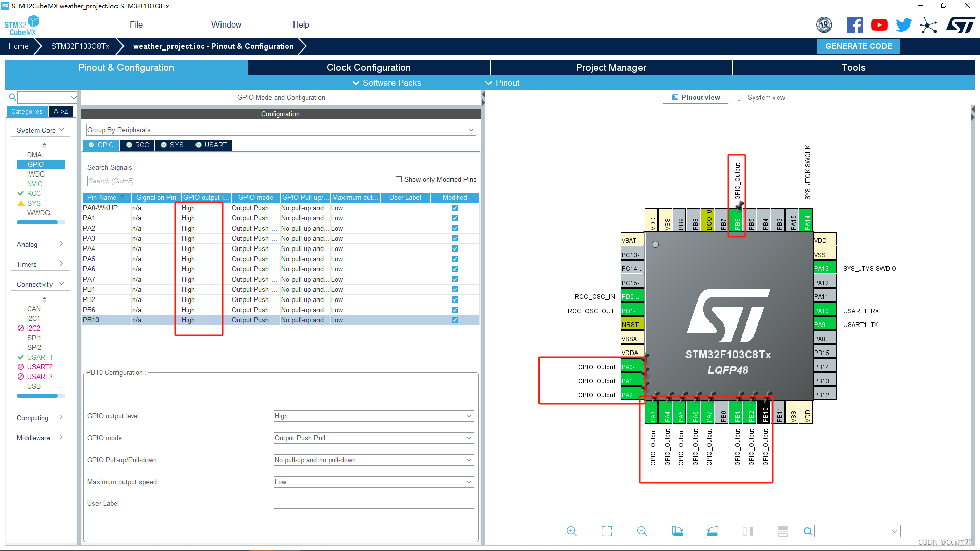Expand the Timers category
Image resolution: width=980 pixels, height=551 pixels.
[x=40, y=264]
